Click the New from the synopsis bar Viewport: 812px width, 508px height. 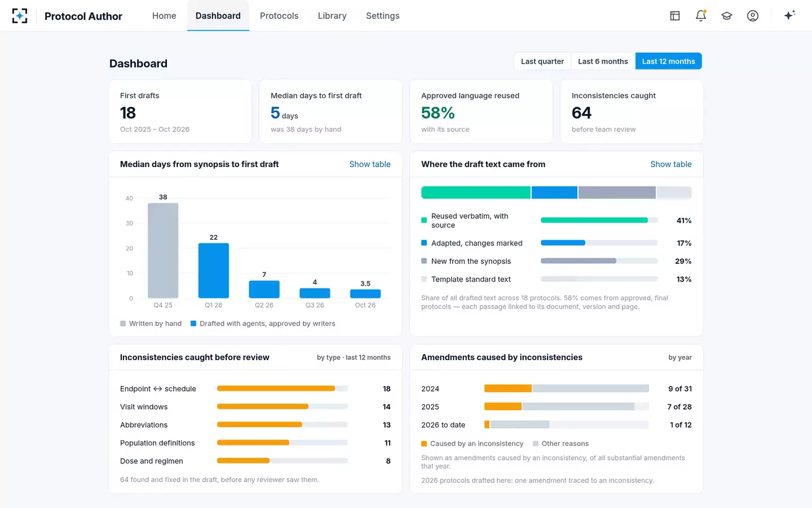(x=599, y=261)
